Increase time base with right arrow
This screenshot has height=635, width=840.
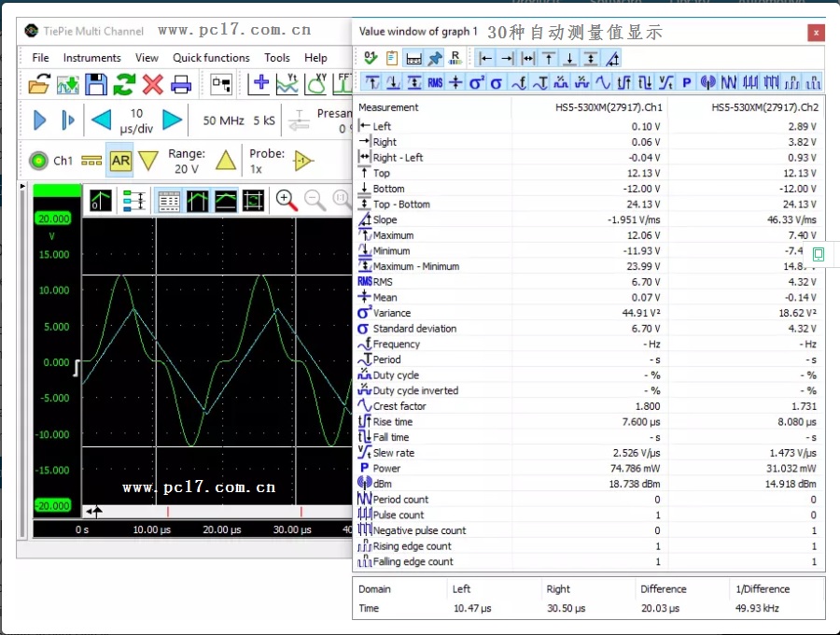point(173,120)
